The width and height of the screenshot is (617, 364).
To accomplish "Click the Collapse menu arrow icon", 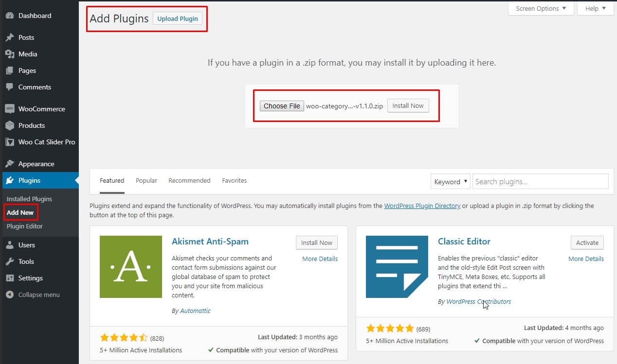I will (x=9, y=295).
